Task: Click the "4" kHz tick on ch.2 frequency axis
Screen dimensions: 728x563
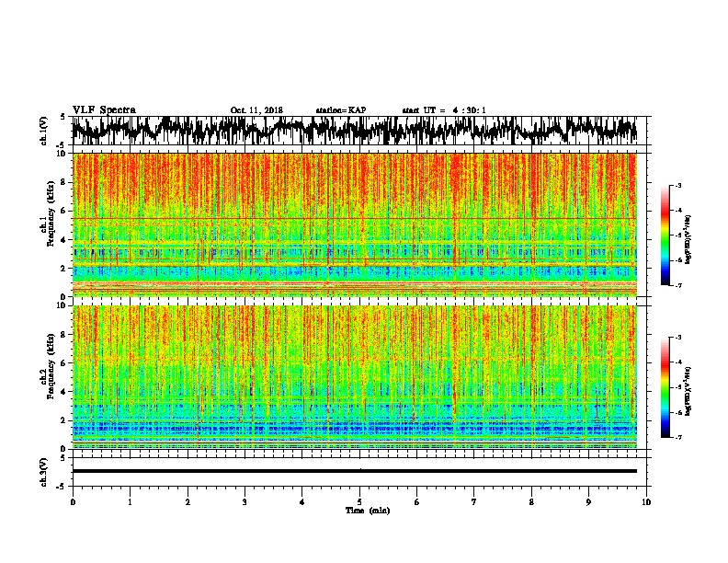Action: click(65, 392)
